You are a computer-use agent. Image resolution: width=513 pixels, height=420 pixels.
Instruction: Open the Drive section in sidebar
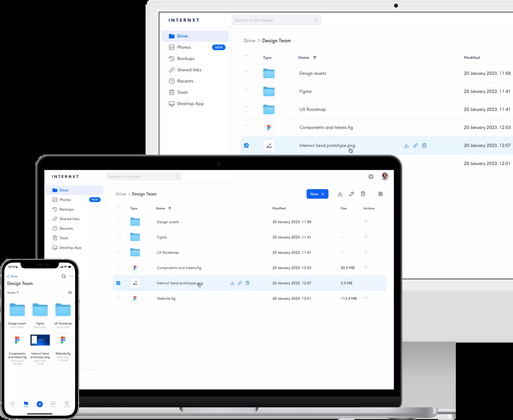coord(182,36)
